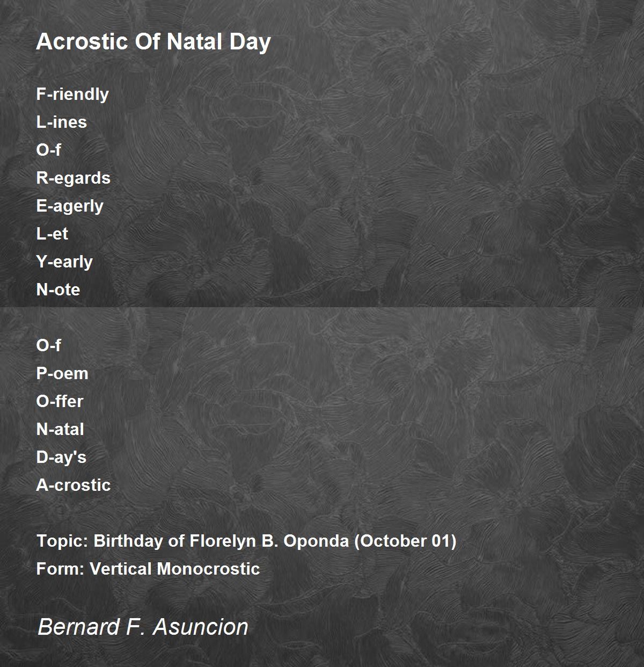This screenshot has height=667, width=644.
Task: Click the Topic: Birthday of Florelyn line
Action: click(x=246, y=541)
